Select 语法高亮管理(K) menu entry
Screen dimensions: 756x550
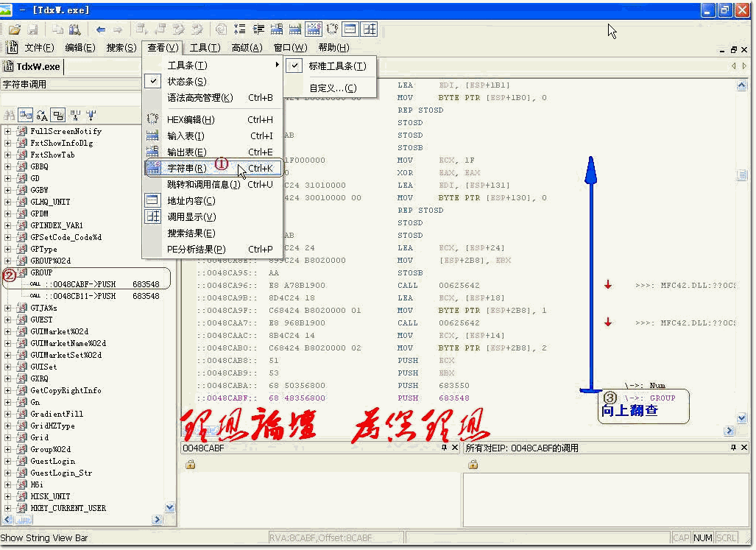[213, 97]
